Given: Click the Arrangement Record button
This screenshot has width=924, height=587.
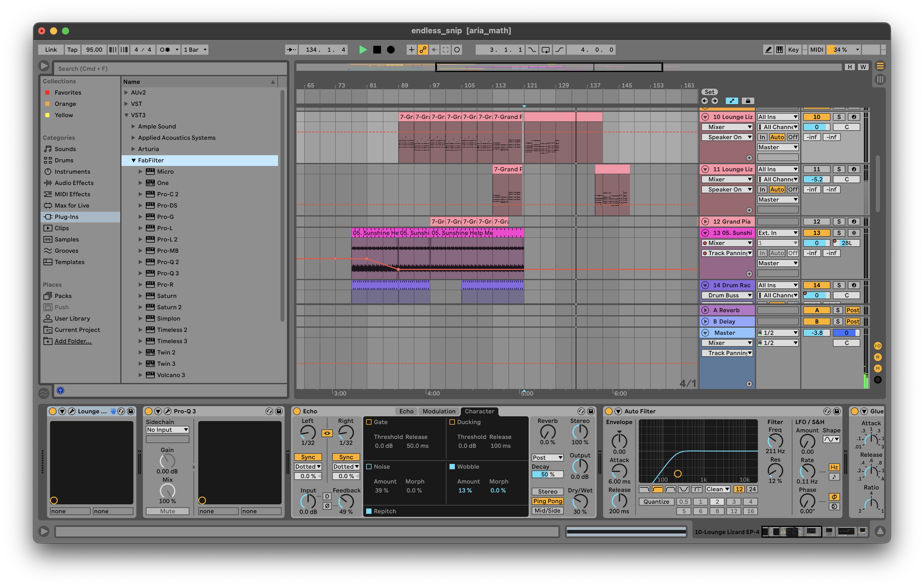Looking at the screenshot, I should coord(391,49).
